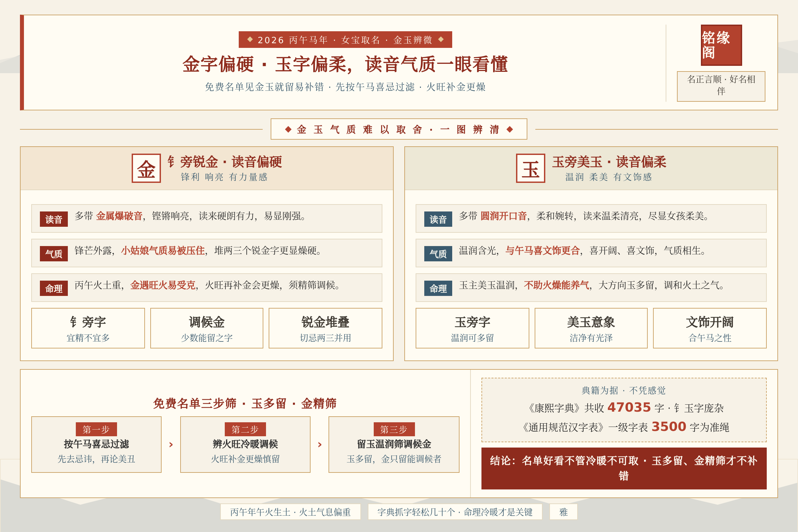Click the 命理 label in the 金 panel

[x=54, y=288]
